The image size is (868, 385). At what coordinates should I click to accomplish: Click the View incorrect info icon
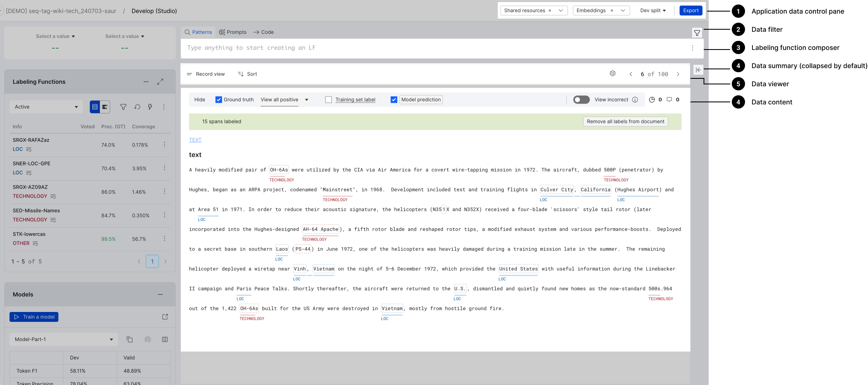[x=635, y=99]
